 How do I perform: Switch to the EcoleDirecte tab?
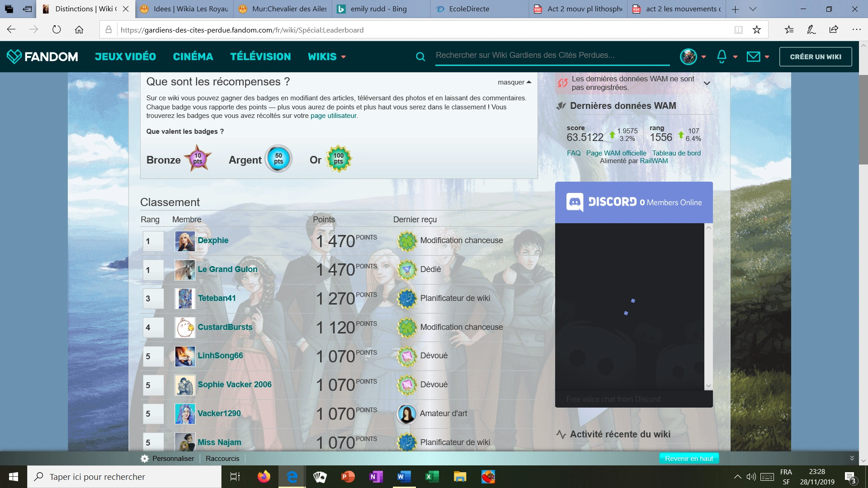point(469,9)
